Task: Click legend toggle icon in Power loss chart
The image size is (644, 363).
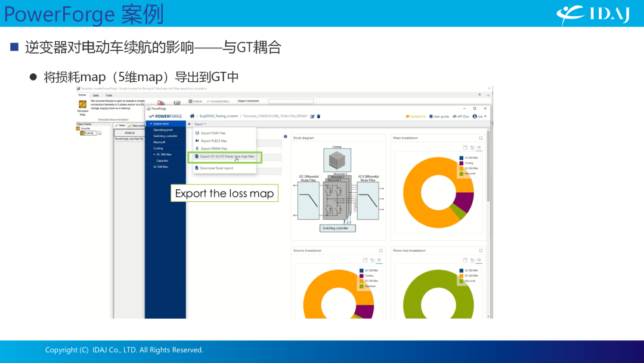Action: pyautogui.click(x=479, y=260)
